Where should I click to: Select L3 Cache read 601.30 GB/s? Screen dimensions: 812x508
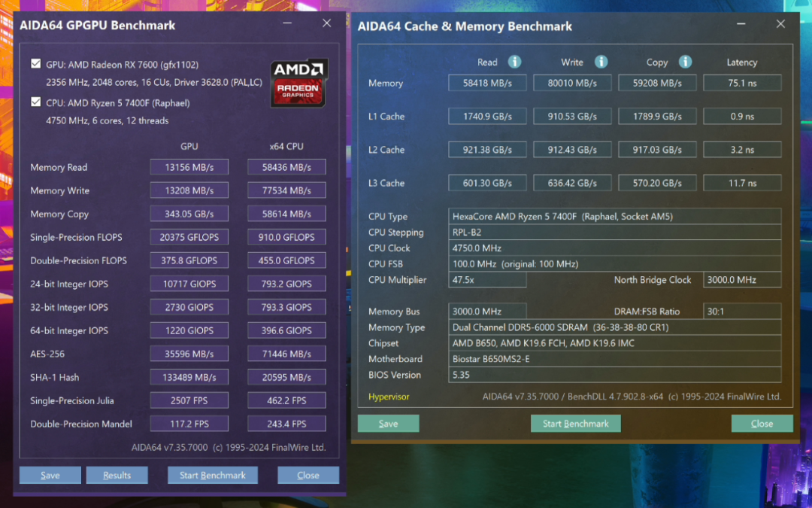(x=487, y=183)
